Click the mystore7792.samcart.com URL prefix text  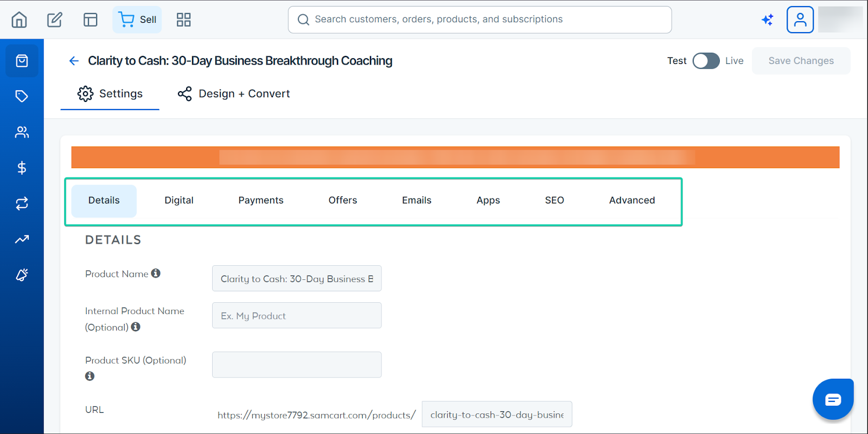(316, 415)
